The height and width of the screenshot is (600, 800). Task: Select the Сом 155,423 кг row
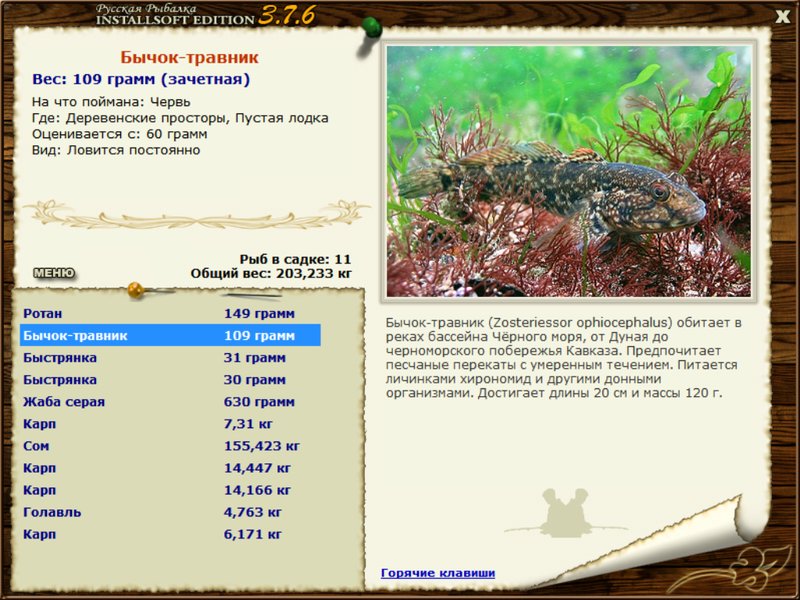coord(170,446)
